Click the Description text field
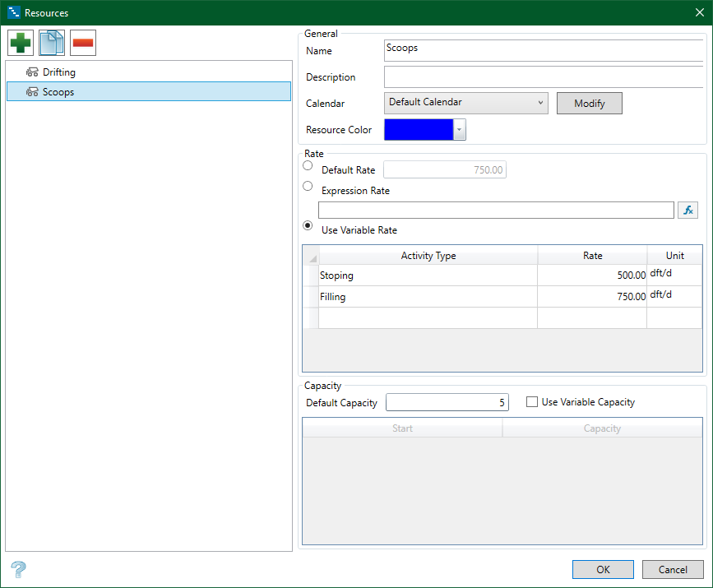This screenshot has width=713, height=588. click(x=544, y=77)
